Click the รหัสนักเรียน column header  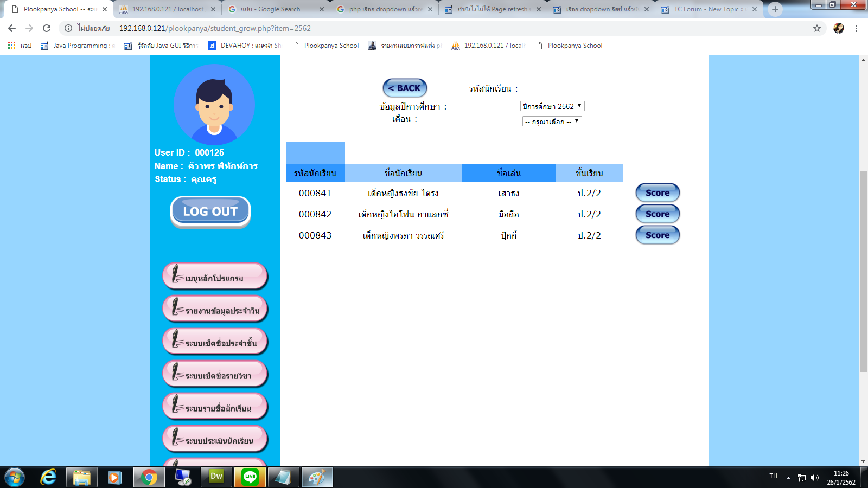tap(315, 173)
